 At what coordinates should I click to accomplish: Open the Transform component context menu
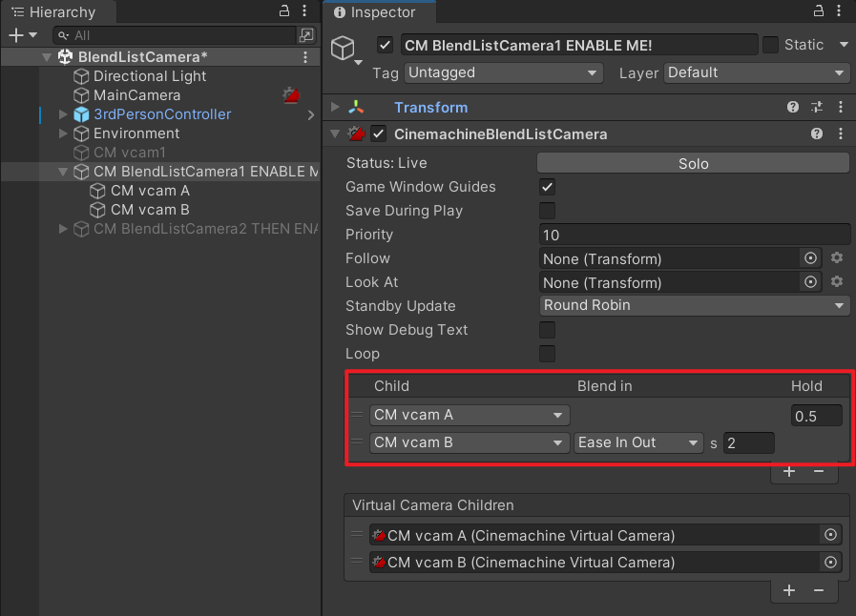pos(840,107)
